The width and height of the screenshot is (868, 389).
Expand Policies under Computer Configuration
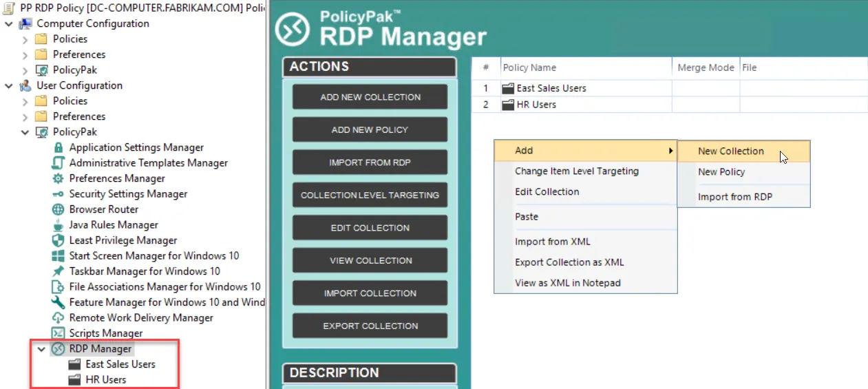click(x=25, y=39)
